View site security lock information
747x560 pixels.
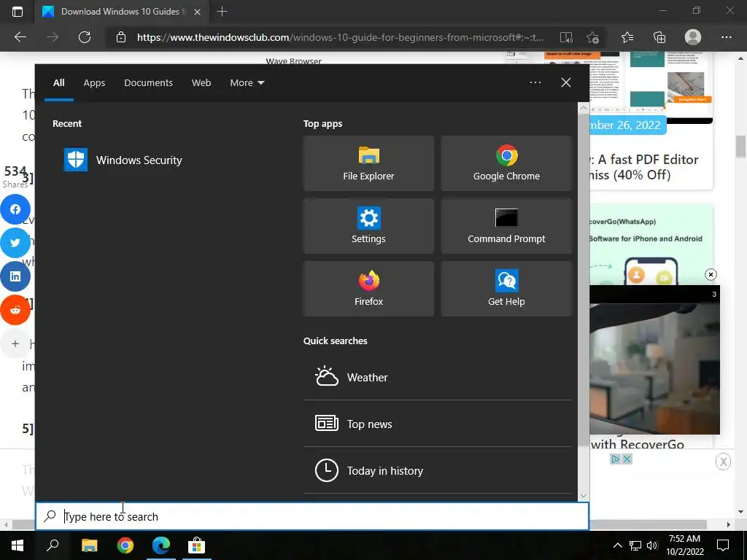pos(121,37)
